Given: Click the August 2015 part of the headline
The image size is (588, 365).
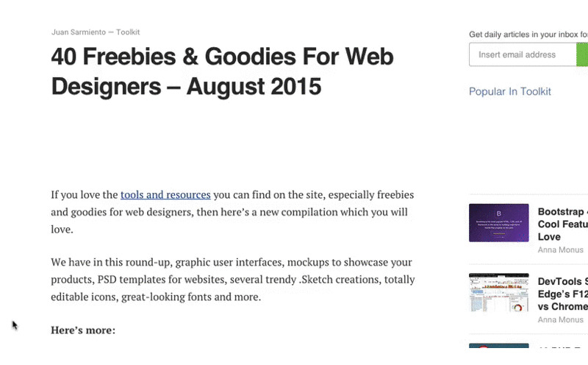Looking at the screenshot, I should coord(254,86).
